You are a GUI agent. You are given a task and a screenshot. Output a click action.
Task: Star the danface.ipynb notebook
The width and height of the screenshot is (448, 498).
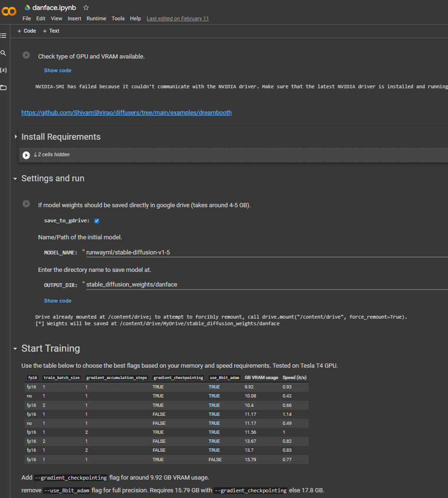[85, 8]
